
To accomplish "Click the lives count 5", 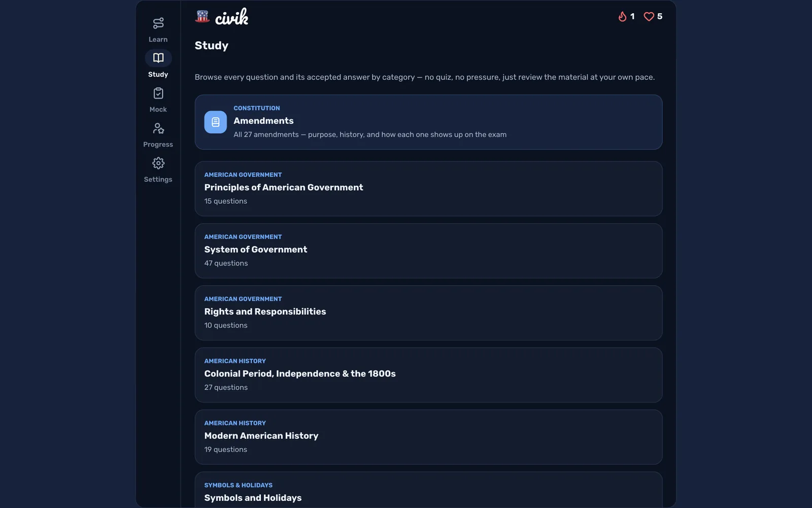I will pos(660,16).
